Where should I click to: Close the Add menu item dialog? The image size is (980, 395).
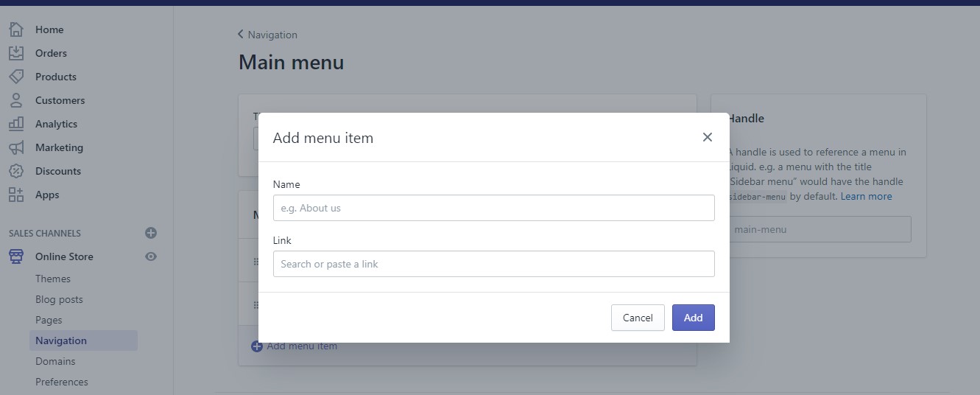(x=708, y=137)
